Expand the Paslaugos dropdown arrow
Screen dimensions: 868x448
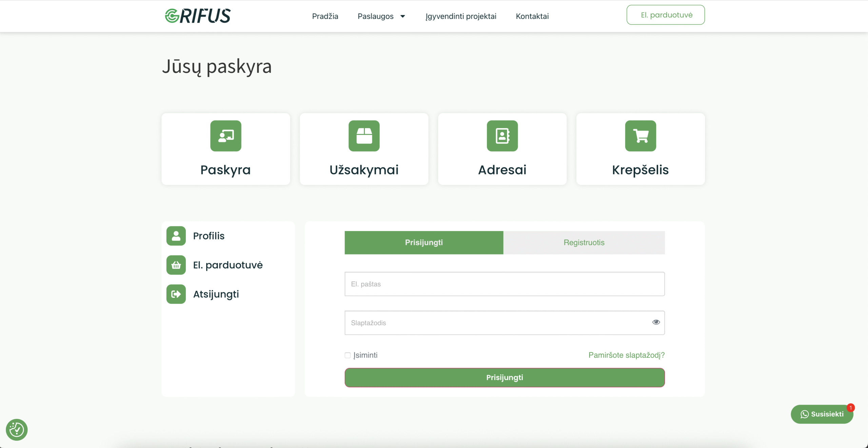pos(403,16)
